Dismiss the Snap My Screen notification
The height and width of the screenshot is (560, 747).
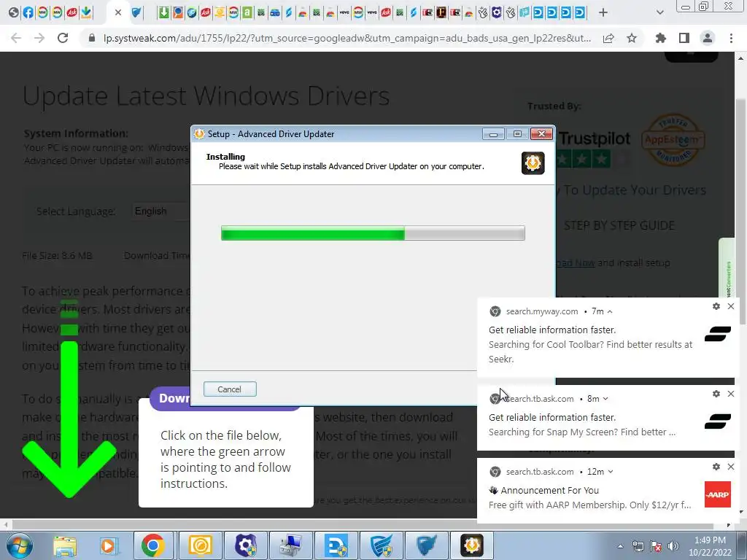731,394
